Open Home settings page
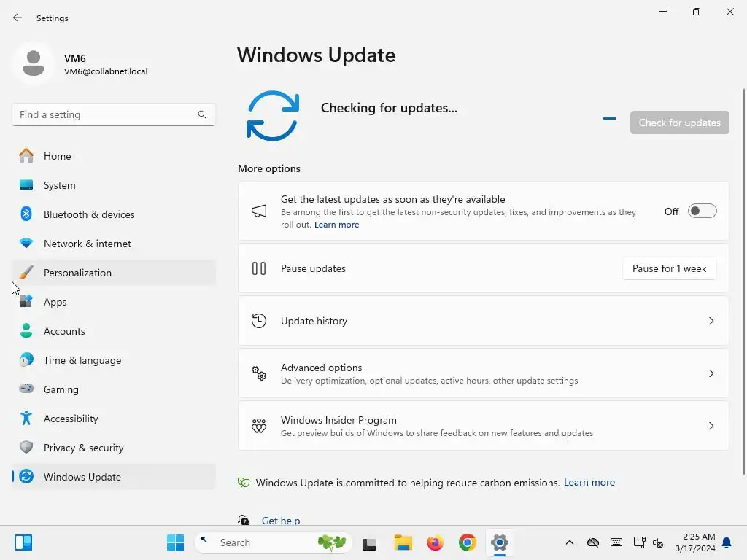 click(114, 156)
